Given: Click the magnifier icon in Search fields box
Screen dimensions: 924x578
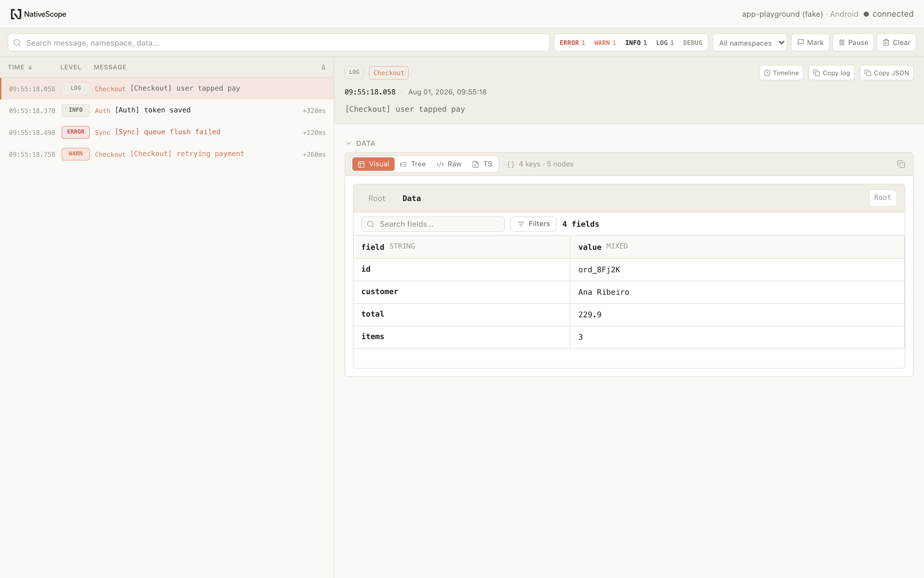Looking at the screenshot, I should (370, 224).
